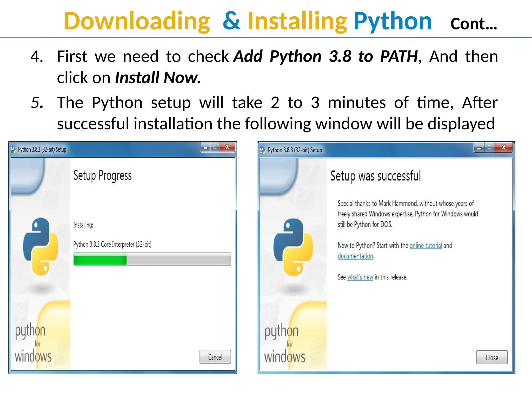Click 'Install Now.' slide text
Viewport: 532px width, 399px height.
[158, 78]
